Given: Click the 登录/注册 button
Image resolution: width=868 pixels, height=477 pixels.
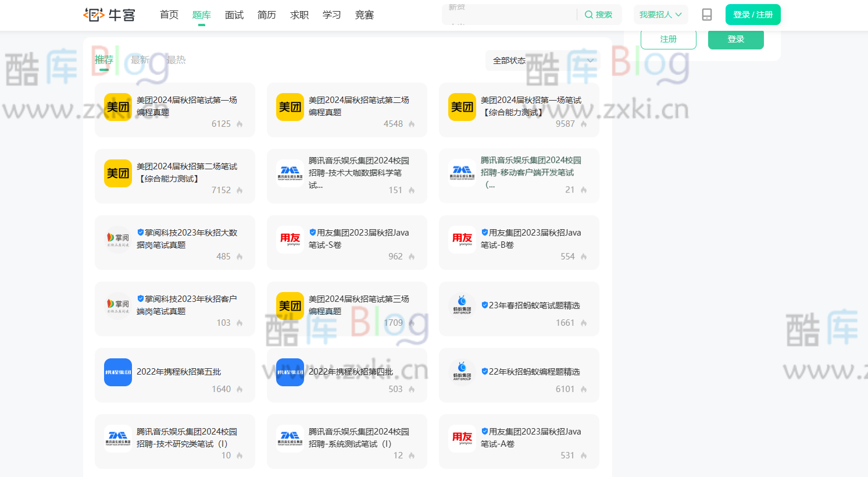Looking at the screenshot, I should click(x=753, y=14).
